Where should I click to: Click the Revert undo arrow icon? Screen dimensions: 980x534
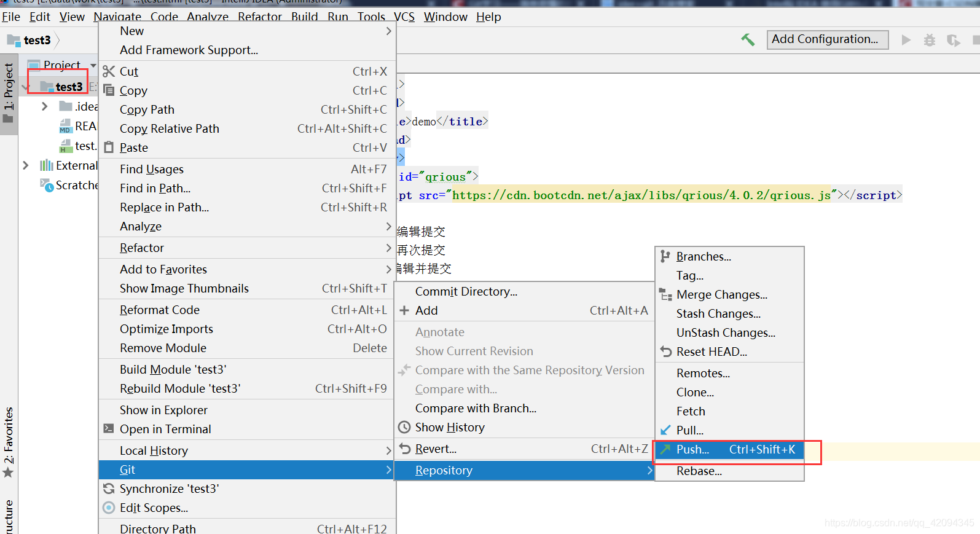pos(405,449)
